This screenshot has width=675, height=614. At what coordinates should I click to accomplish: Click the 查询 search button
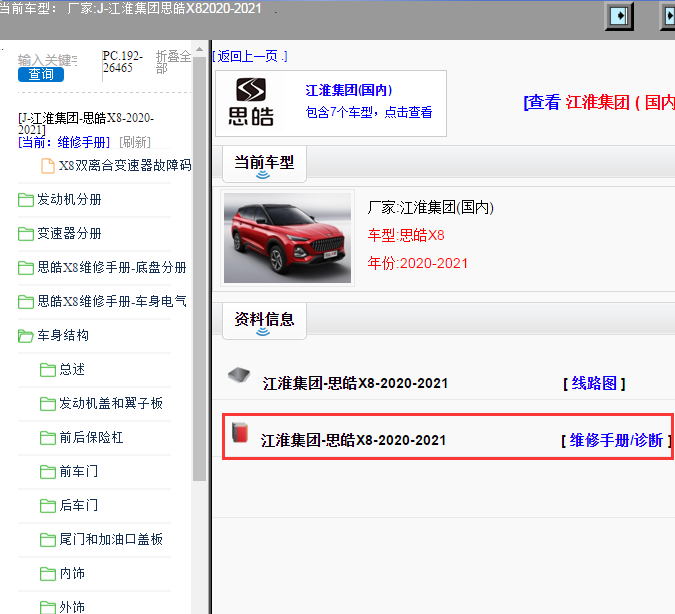coord(41,74)
